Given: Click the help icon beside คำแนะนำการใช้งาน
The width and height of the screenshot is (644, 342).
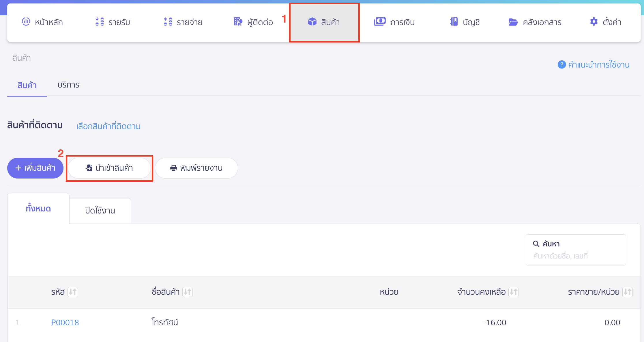Looking at the screenshot, I should coord(561,65).
